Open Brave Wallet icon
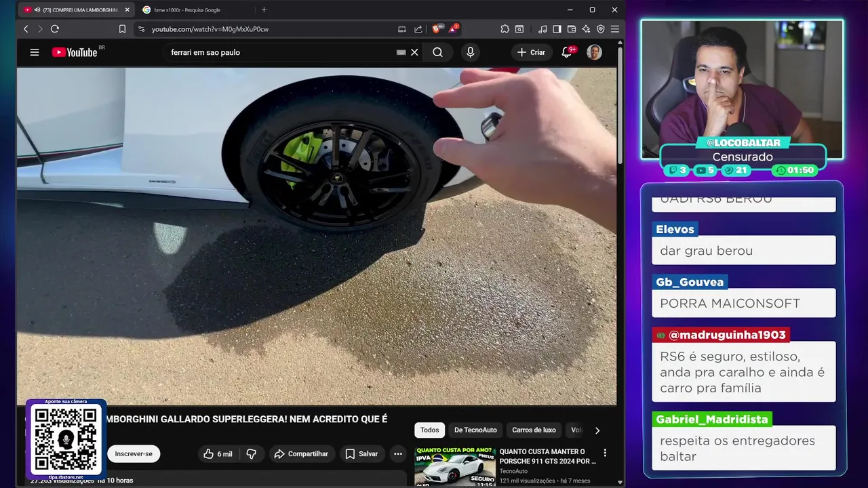 pyautogui.click(x=572, y=29)
